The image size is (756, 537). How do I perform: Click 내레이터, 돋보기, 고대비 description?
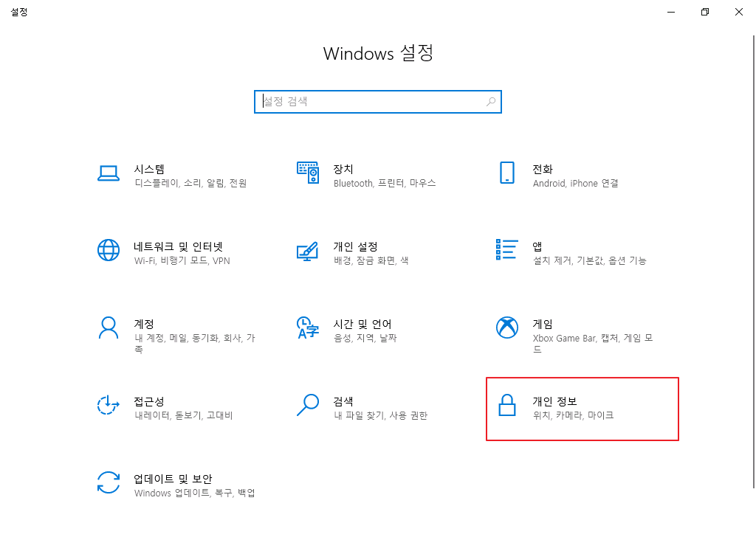click(184, 415)
